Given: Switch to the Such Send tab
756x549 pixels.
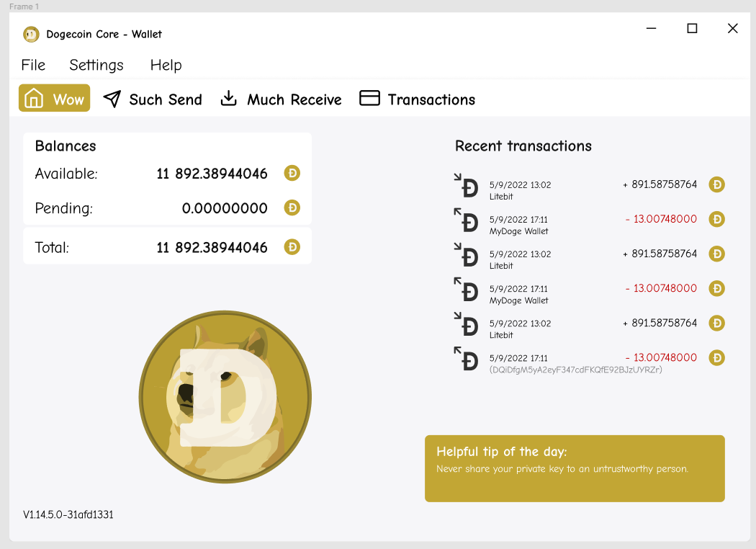Looking at the screenshot, I should click(x=153, y=99).
